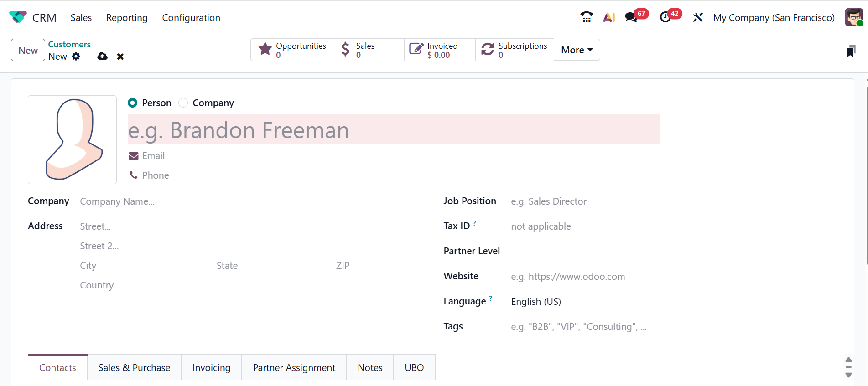Viewport: 868px width, 386px height.
Task: Open the Reporting menu
Action: [127, 18]
